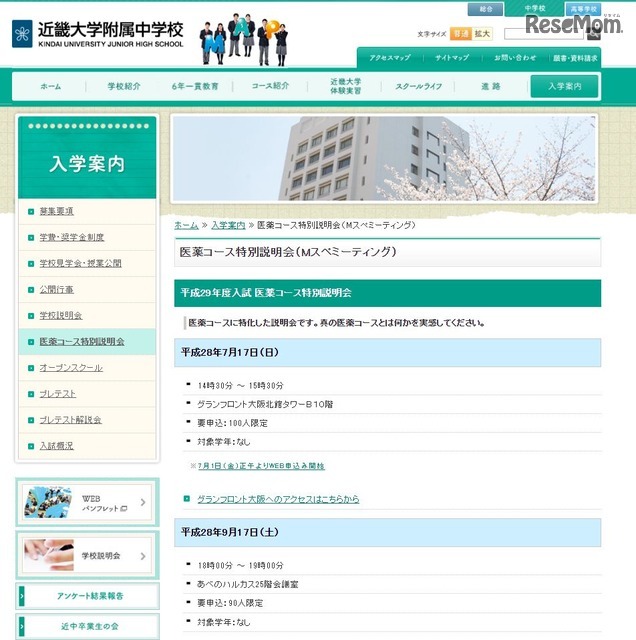This screenshot has width=636, height=640.
Task: Open 学校説明会 banner with hands image
Action: coord(87,556)
